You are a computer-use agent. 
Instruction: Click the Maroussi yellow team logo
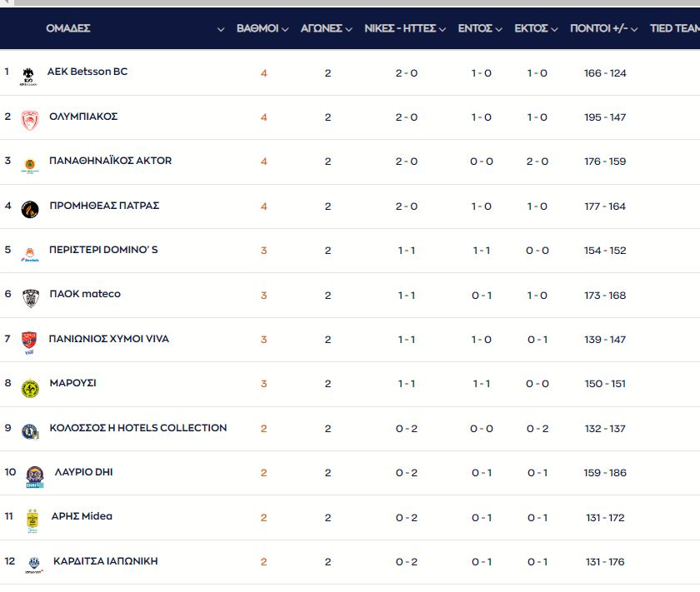[30, 387]
